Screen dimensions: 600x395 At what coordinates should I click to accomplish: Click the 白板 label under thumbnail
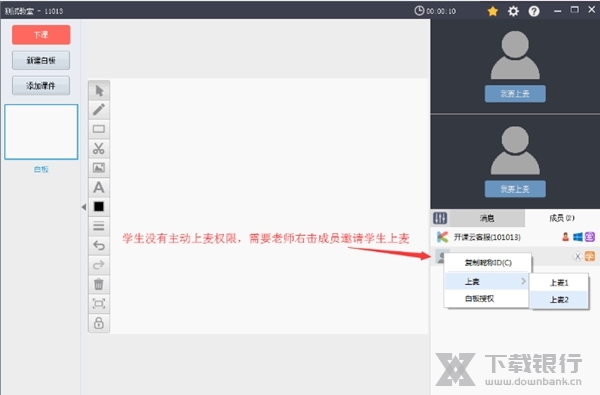click(41, 169)
